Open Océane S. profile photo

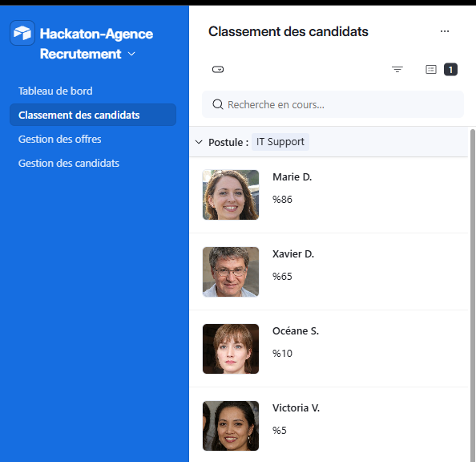[x=231, y=349]
